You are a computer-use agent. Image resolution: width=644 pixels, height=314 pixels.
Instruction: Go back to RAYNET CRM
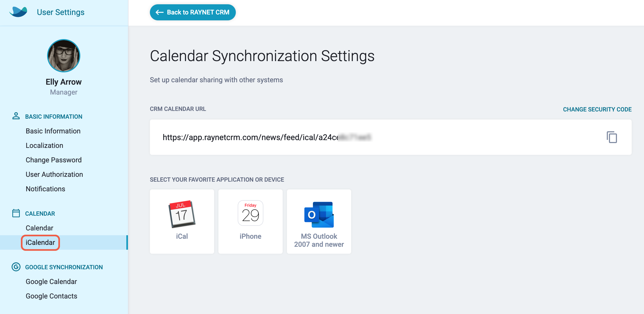coord(193,12)
